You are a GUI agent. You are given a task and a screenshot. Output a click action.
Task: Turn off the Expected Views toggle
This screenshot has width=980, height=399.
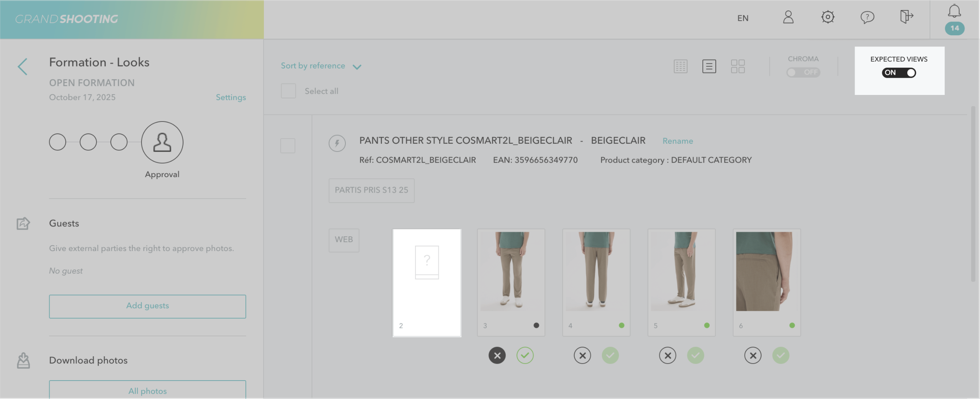point(899,73)
